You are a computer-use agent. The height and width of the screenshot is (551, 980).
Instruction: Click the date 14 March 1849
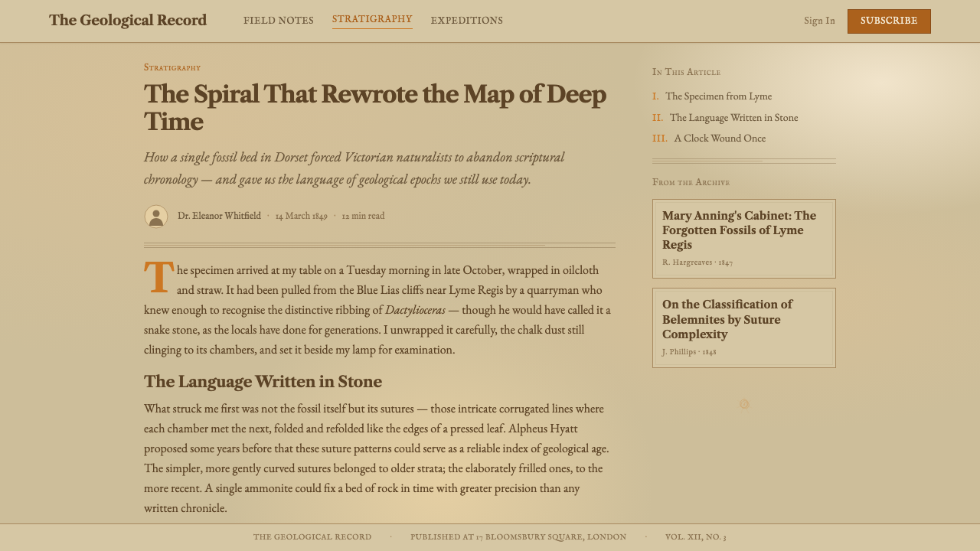click(302, 216)
